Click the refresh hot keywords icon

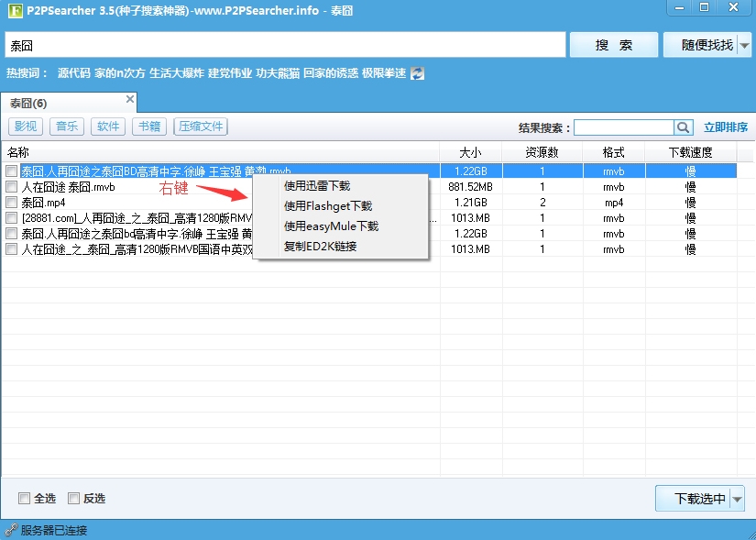click(x=418, y=73)
